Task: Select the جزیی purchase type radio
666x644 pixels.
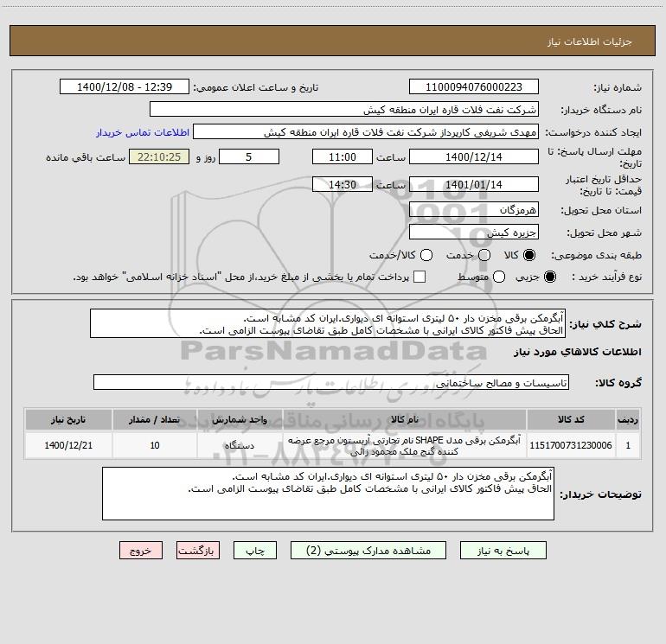Action: (549, 277)
